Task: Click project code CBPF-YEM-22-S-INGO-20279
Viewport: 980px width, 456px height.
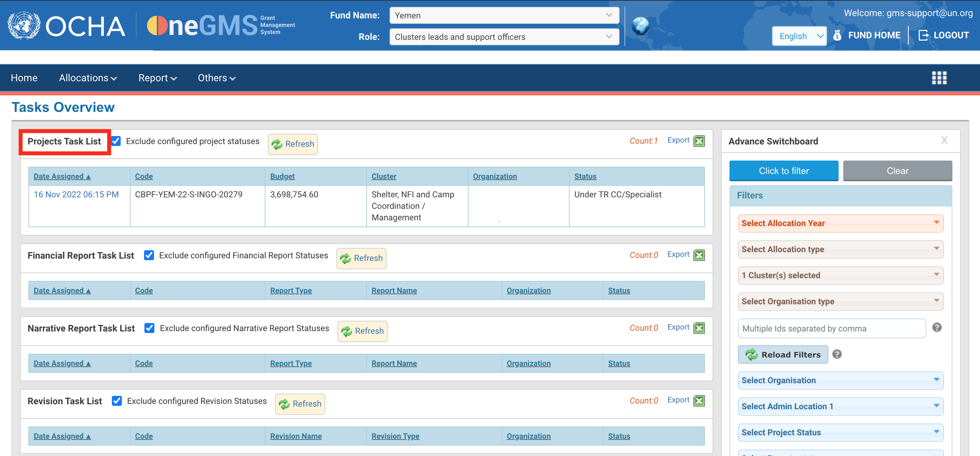Action: click(188, 194)
